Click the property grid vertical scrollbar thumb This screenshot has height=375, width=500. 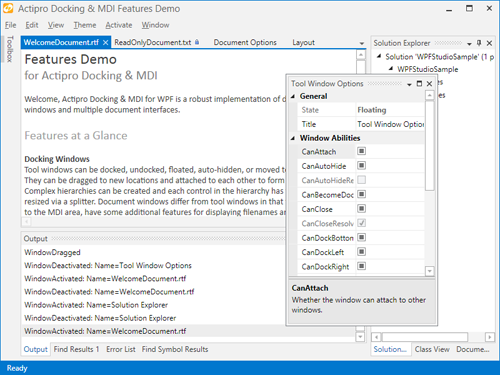(x=430, y=146)
